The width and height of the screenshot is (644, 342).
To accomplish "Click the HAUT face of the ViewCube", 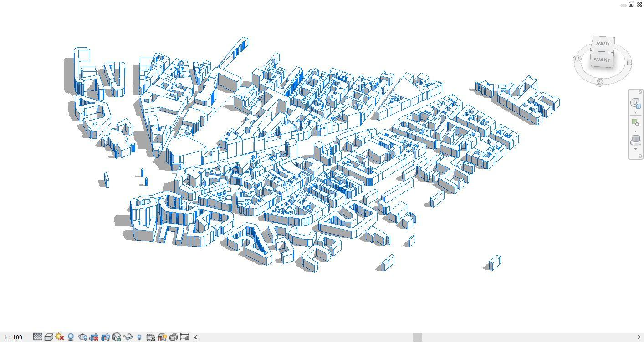I will click(x=603, y=44).
